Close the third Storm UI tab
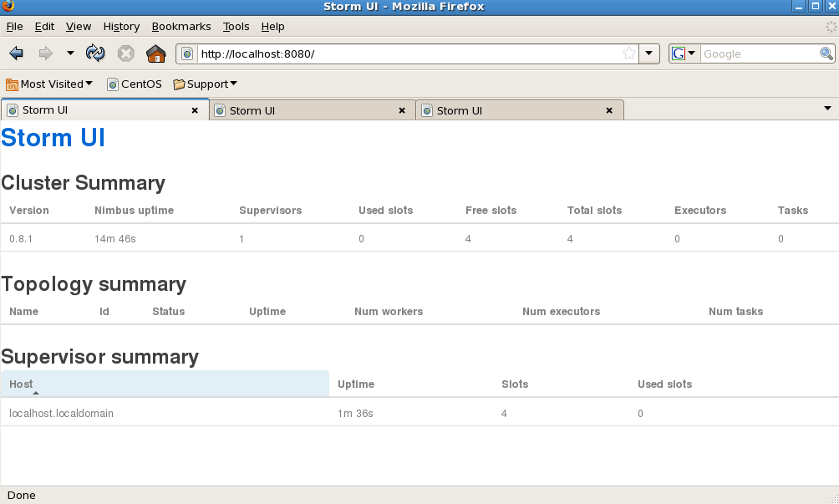 click(x=609, y=110)
